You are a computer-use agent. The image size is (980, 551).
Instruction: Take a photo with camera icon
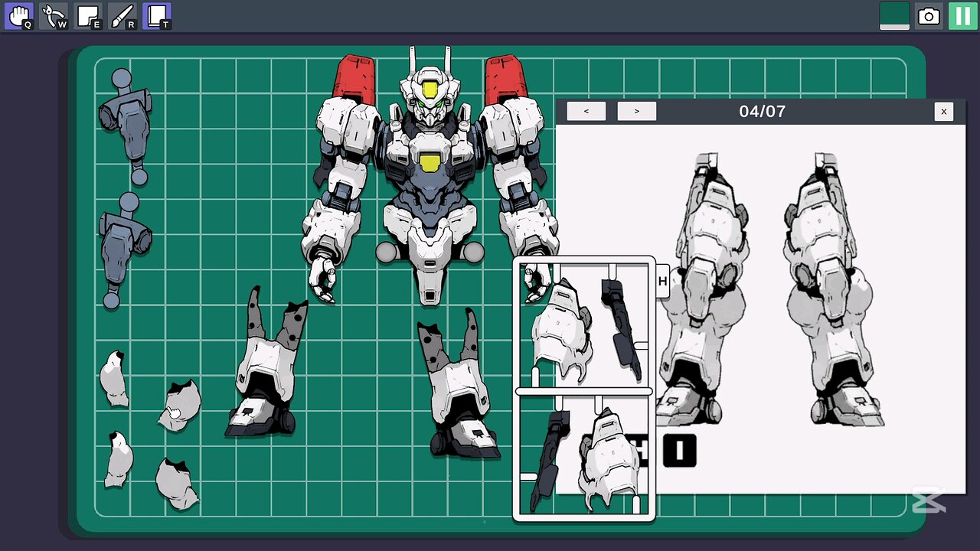929,16
